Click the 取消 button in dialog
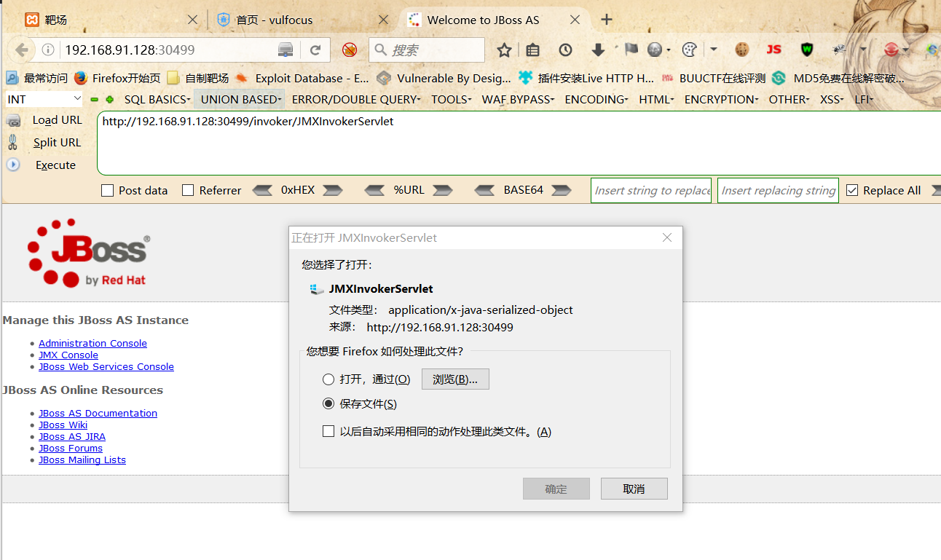The height and width of the screenshot is (560, 941). (634, 489)
